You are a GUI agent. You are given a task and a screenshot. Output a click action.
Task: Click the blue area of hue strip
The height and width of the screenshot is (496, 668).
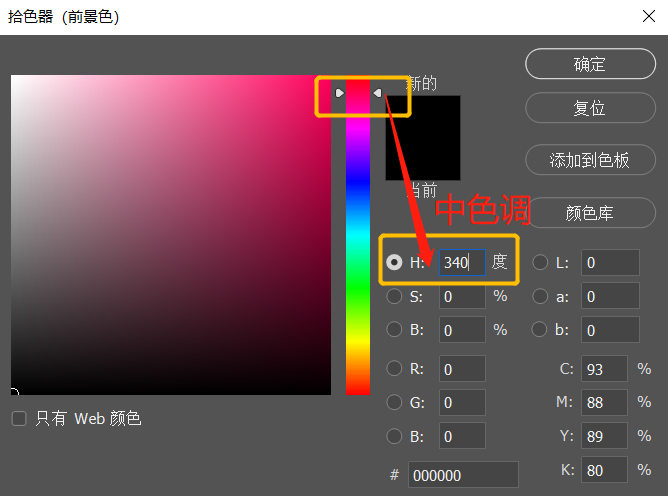click(358, 182)
